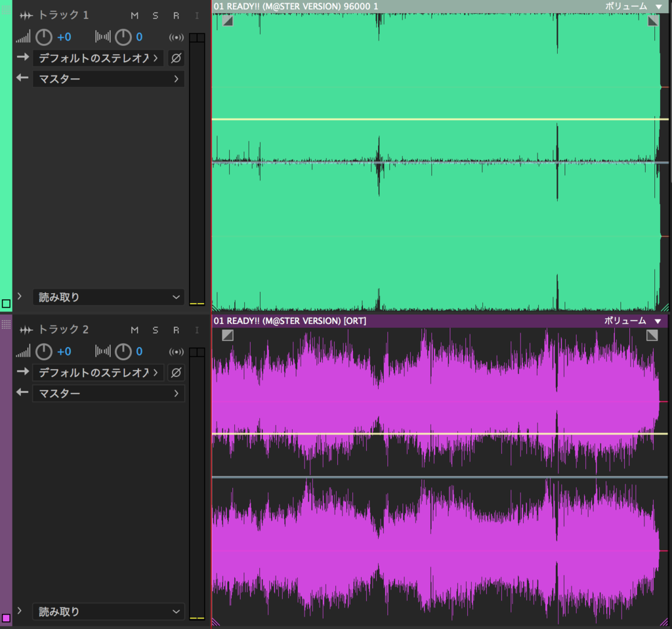Open Track 2 読み取り automation mode dropdown
Screen dimensions: 672x629
(x=109, y=611)
